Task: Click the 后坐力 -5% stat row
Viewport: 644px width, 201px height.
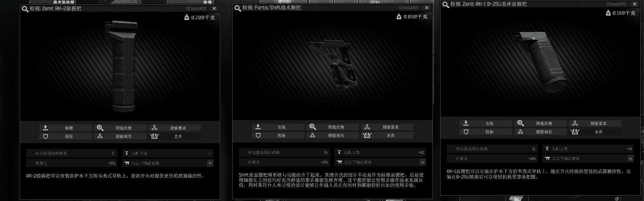Action: pyautogui.click(x=71, y=163)
